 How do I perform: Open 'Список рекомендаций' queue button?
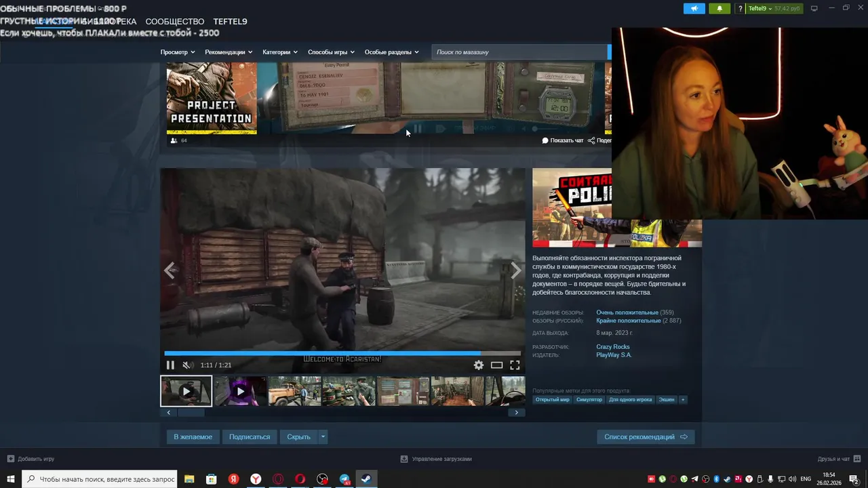(646, 436)
